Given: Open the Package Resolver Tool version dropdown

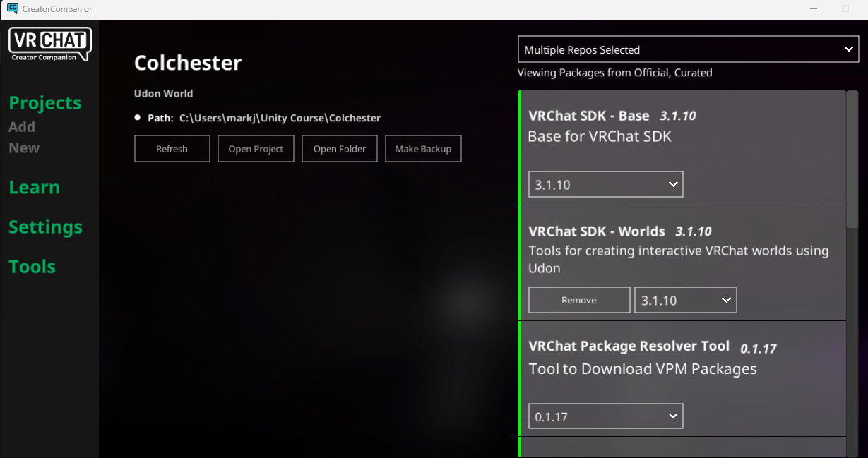Looking at the screenshot, I should pos(606,416).
